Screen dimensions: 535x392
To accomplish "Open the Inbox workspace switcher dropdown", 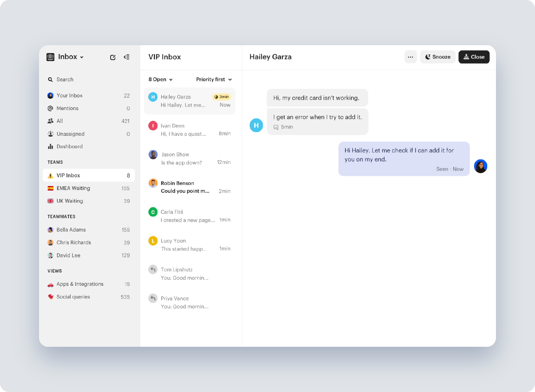I will [82, 57].
